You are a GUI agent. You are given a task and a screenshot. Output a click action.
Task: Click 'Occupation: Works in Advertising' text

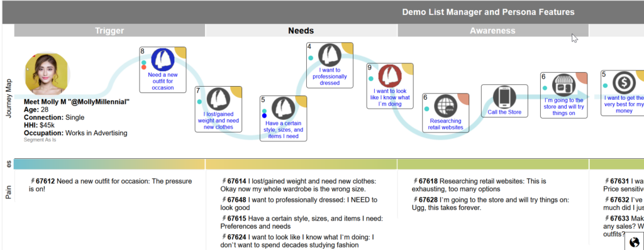[x=75, y=133]
